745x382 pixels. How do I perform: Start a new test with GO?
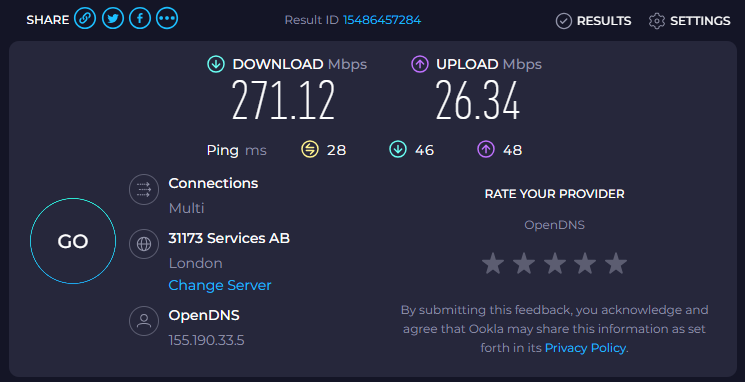click(73, 241)
